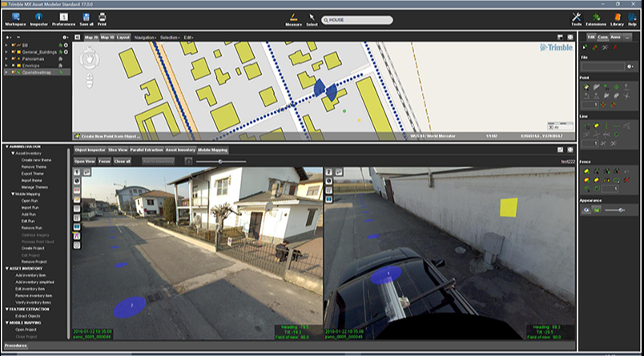Zoom out with the map minus control
Image resolution: width=644 pixels, height=356 pixels.
click(x=90, y=84)
